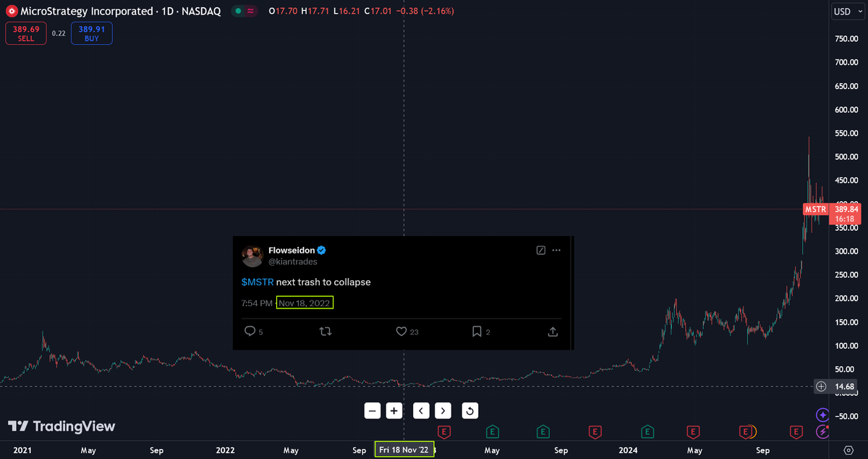The image size is (868, 459).
Task: Click the tweet share upload icon
Action: coord(553,332)
